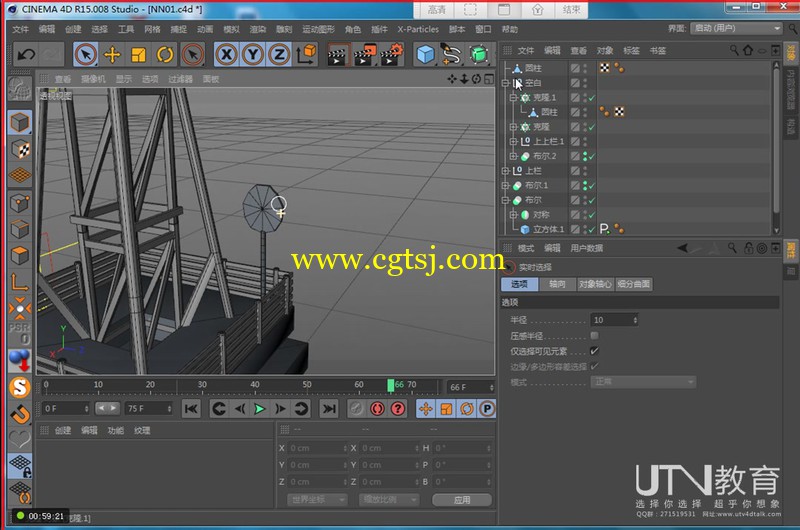This screenshot has width=800, height=530.
Task: Enable Points mode
Action: tap(20, 203)
